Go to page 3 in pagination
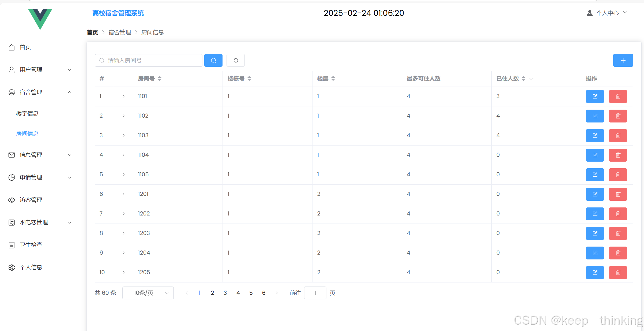Viewport: 644px width, 331px height. tap(225, 293)
